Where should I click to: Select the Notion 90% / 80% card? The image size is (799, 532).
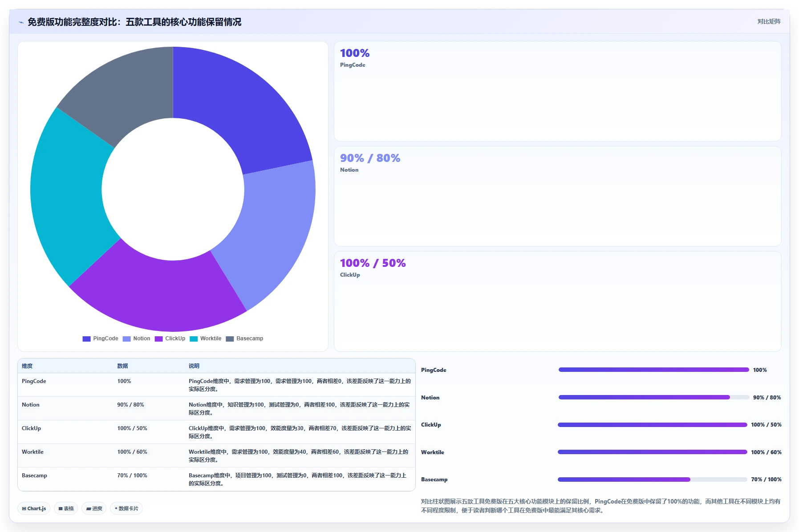pos(557,196)
